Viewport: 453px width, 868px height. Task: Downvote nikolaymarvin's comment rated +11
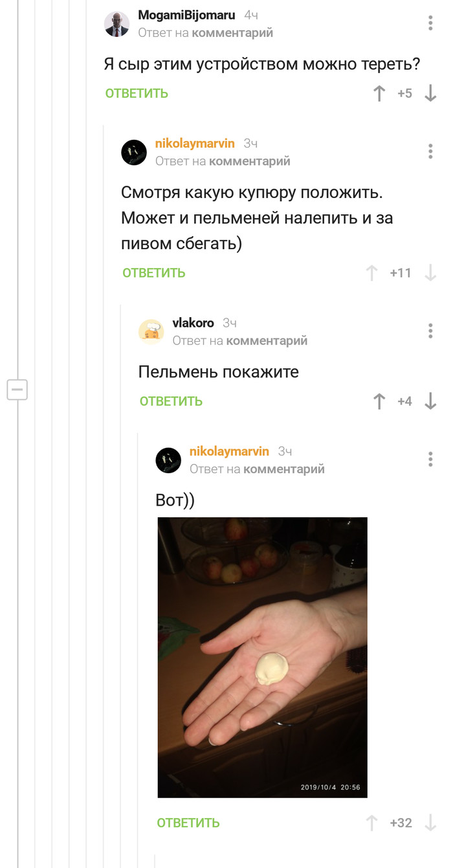tap(430, 273)
